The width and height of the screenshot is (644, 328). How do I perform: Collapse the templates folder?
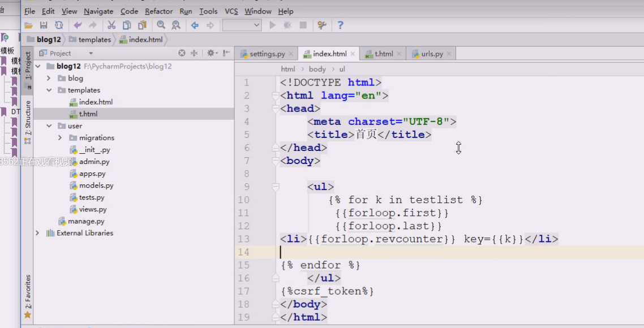tap(49, 90)
